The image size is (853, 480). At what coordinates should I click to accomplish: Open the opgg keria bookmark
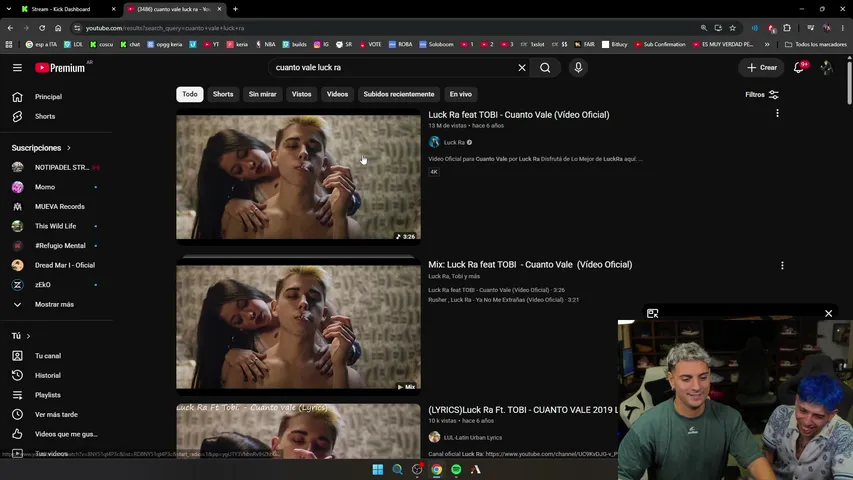(x=165, y=45)
